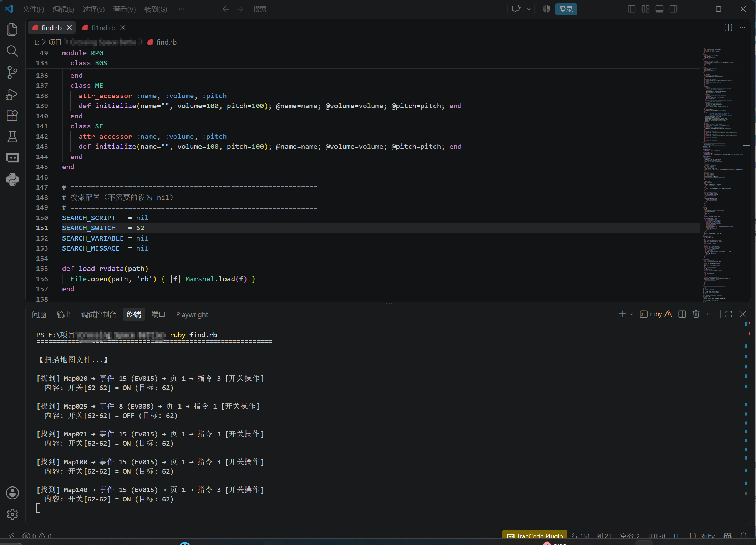The height and width of the screenshot is (545, 756).
Task: Open the Explorer view in activity bar
Action: 12,30
